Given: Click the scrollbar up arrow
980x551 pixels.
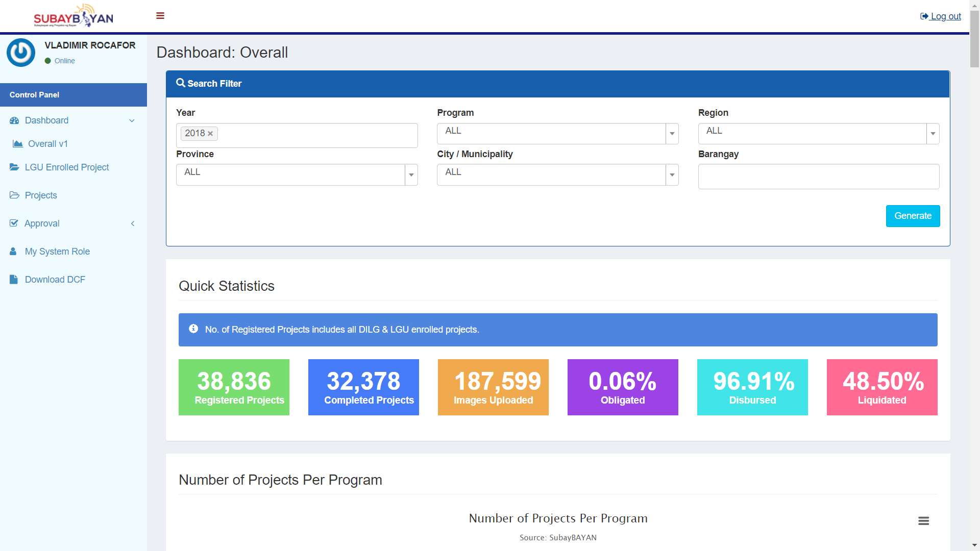Looking at the screenshot, I should click(974, 5).
